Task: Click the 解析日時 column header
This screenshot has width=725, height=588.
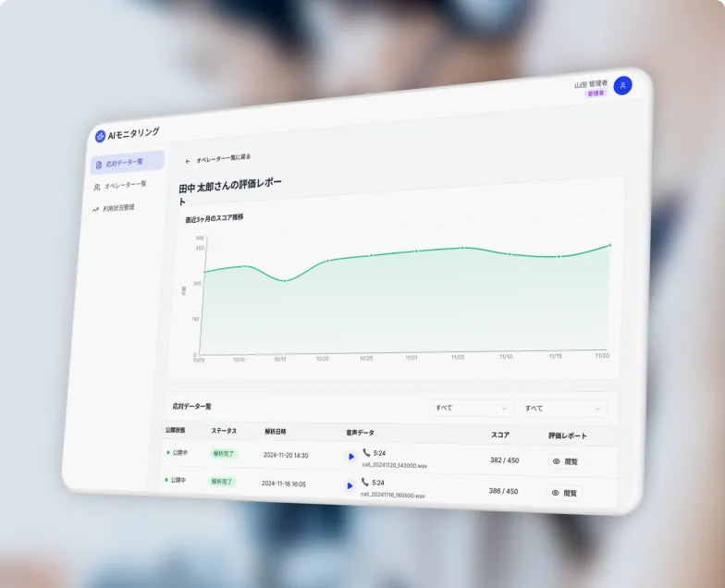Action: coord(276,431)
